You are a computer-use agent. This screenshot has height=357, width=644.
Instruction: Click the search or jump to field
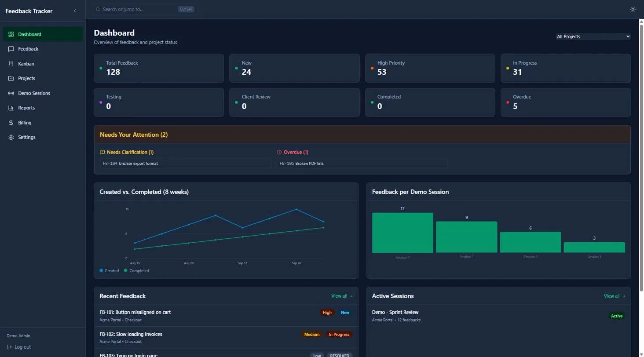point(144,9)
